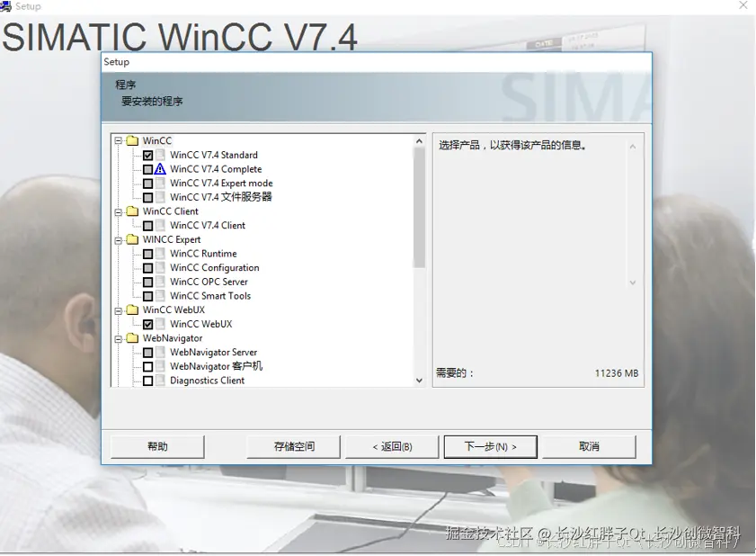Collapse the WinCC Client tree node
The image size is (756, 556).
118,212
